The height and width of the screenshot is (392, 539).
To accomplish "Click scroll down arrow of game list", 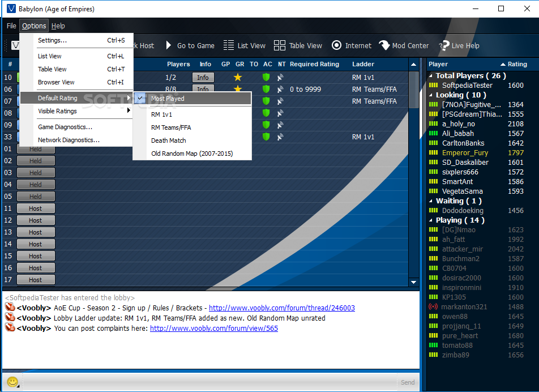I will coord(413,282).
